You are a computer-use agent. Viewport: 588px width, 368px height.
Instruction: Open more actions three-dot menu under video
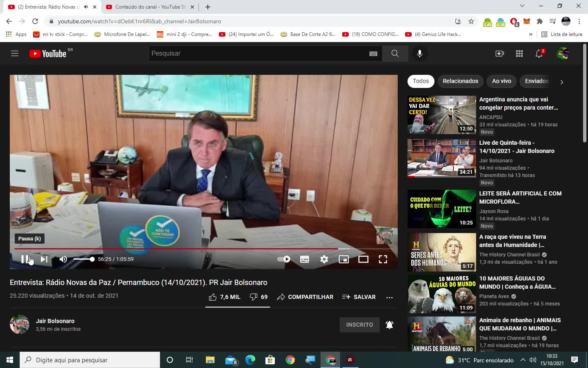390,297
